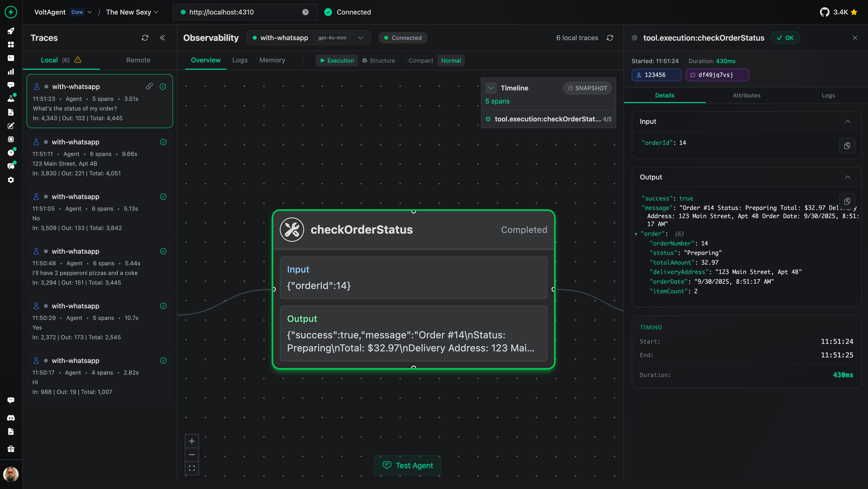Viewport: 868px width, 489px height.
Task: Switch to the Memory tab
Action: point(272,60)
